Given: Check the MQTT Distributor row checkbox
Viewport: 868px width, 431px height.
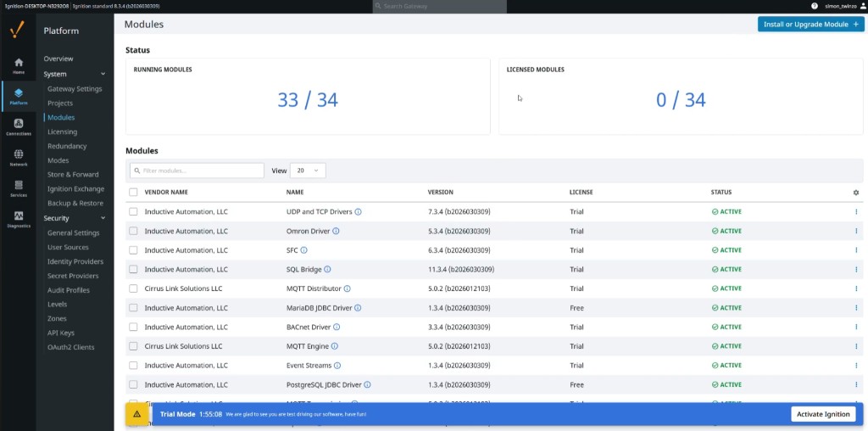Looking at the screenshot, I should click(133, 288).
